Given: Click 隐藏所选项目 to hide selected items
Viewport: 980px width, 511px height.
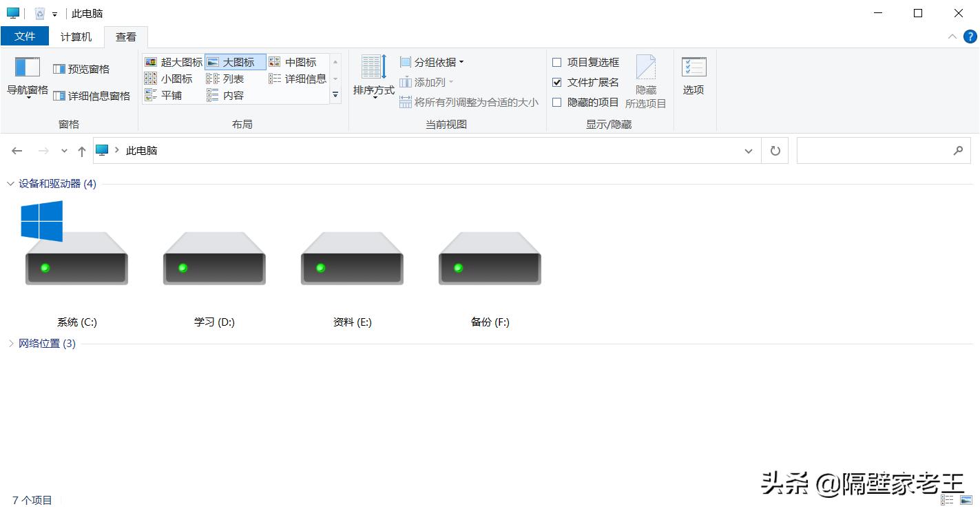Looking at the screenshot, I should 645,81.
